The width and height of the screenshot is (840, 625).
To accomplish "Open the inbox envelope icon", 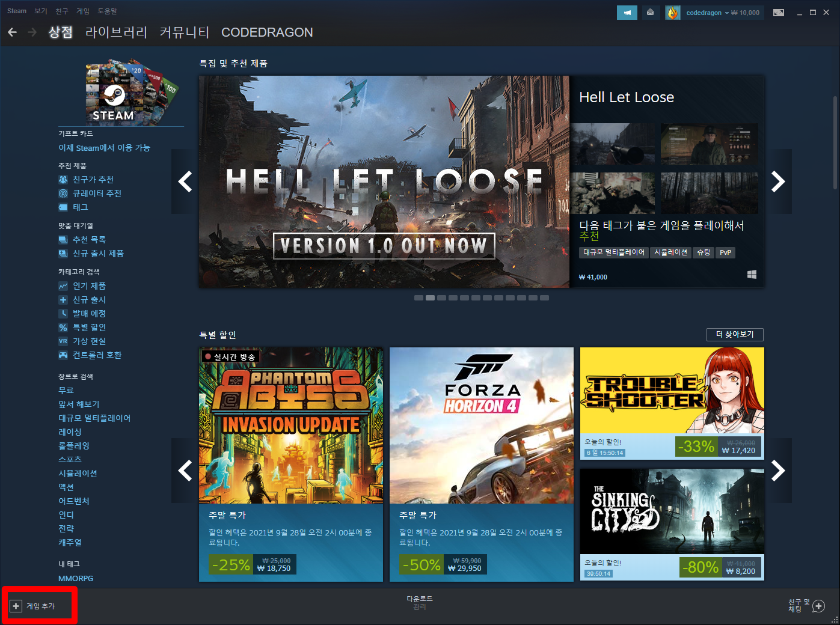I will [650, 13].
